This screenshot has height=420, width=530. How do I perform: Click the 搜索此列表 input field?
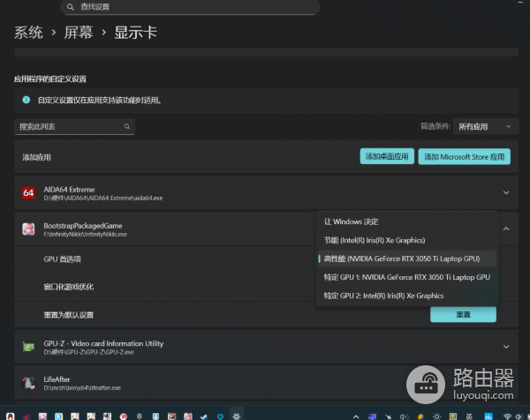(x=74, y=126)
